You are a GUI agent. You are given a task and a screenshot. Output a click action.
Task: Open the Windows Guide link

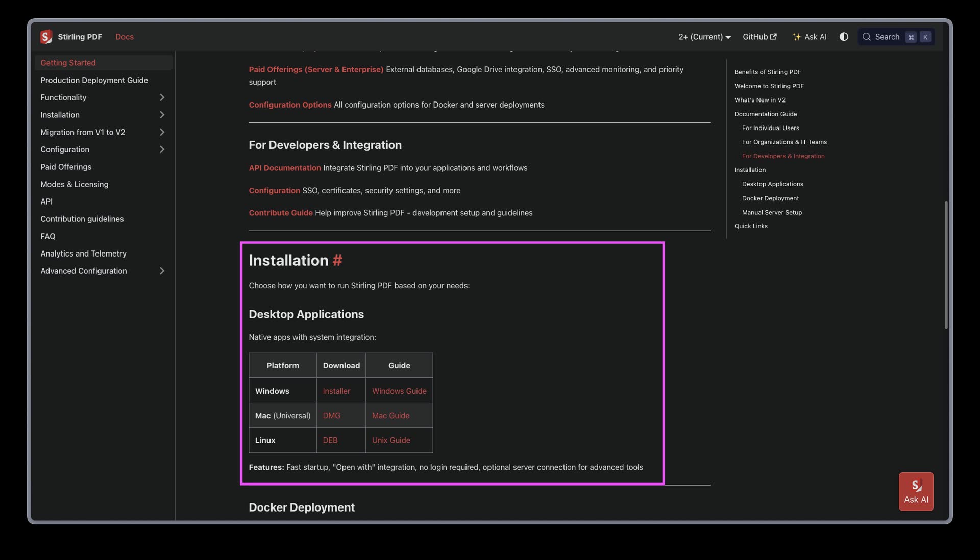coord(399,391)
